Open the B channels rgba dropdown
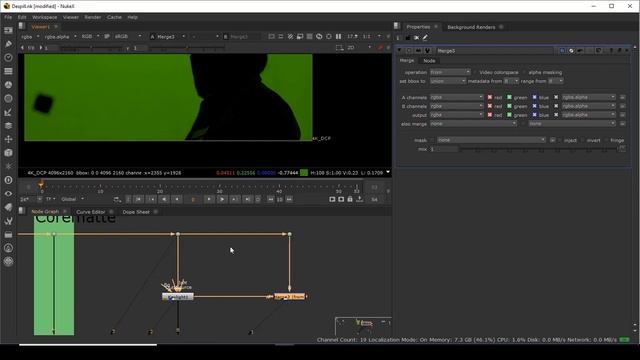The width and height of the screenshot is (640, 360). pyautogui.click(x=457, y=106)
